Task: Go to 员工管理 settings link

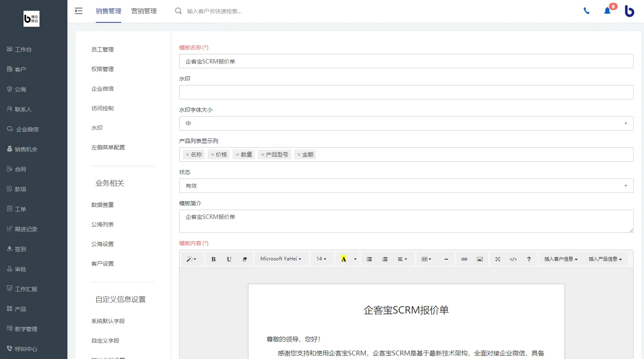Action: 103,50
